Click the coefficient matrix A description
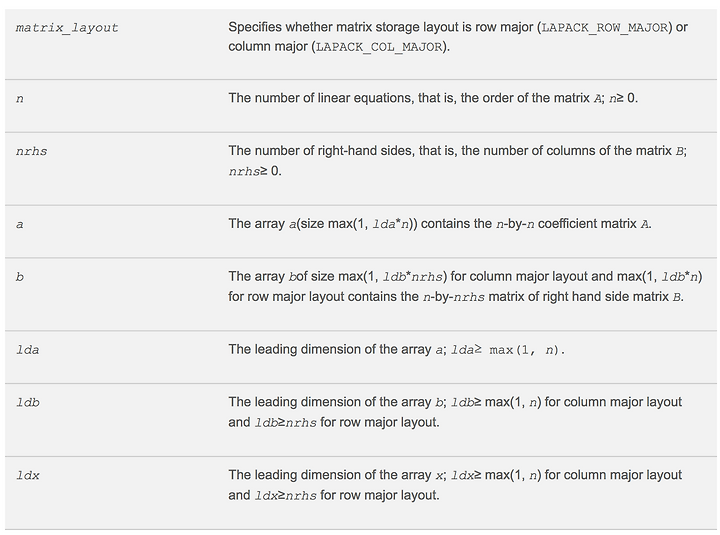 440,224
